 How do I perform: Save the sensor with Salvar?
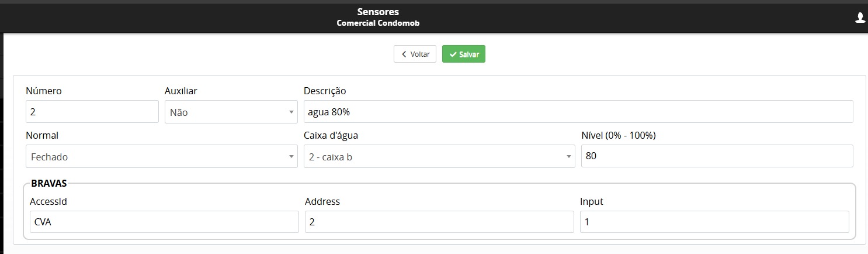[x=464, y=54]
